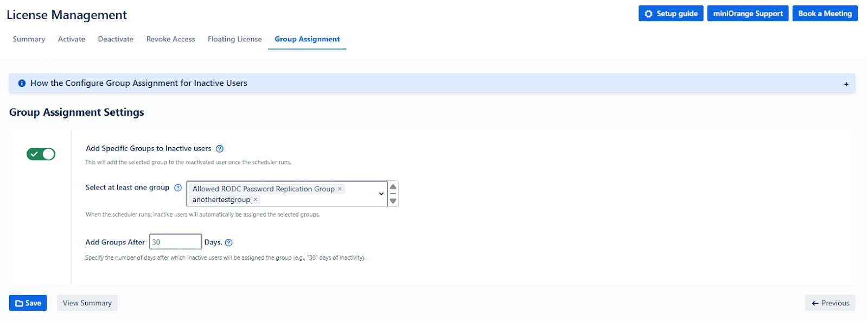Save the group assignment settings

[28, 303]
